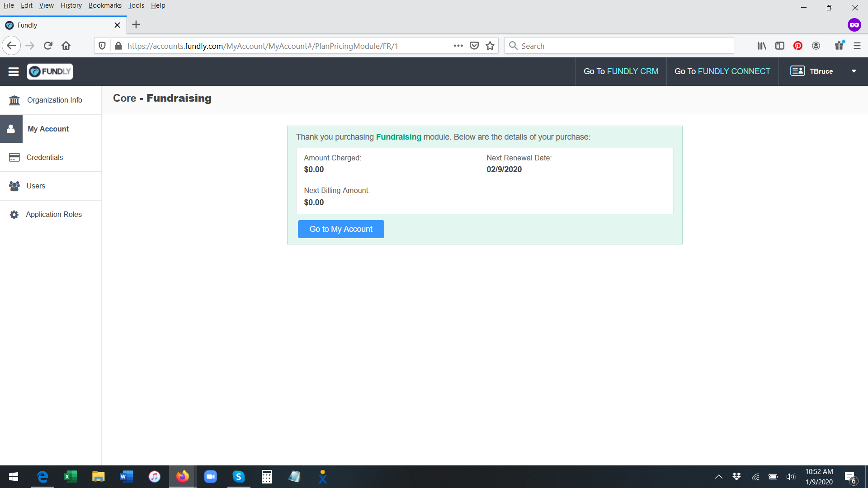Go back in browser

pyautogui.click(x=11, y=46)
